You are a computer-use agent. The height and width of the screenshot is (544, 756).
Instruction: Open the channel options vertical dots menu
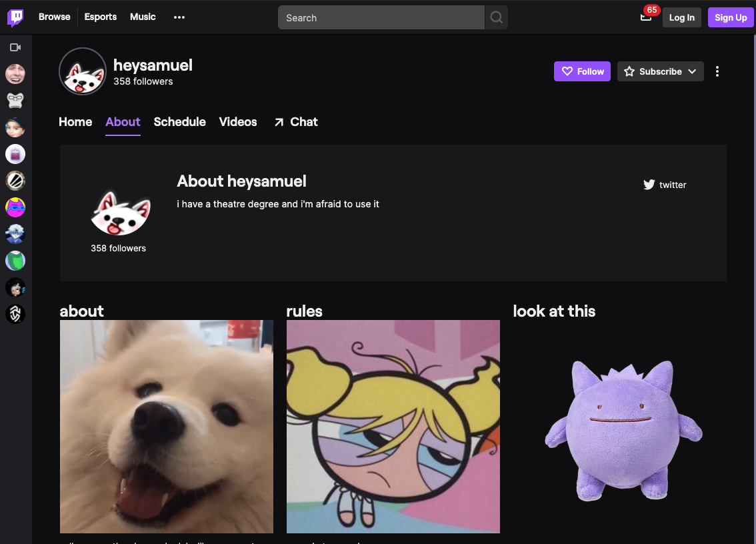coord(717,71)
